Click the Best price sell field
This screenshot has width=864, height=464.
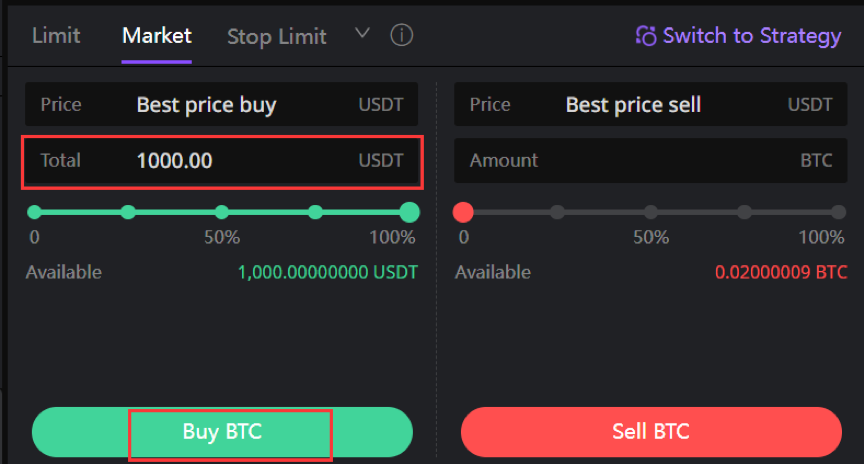click(651, 104)
